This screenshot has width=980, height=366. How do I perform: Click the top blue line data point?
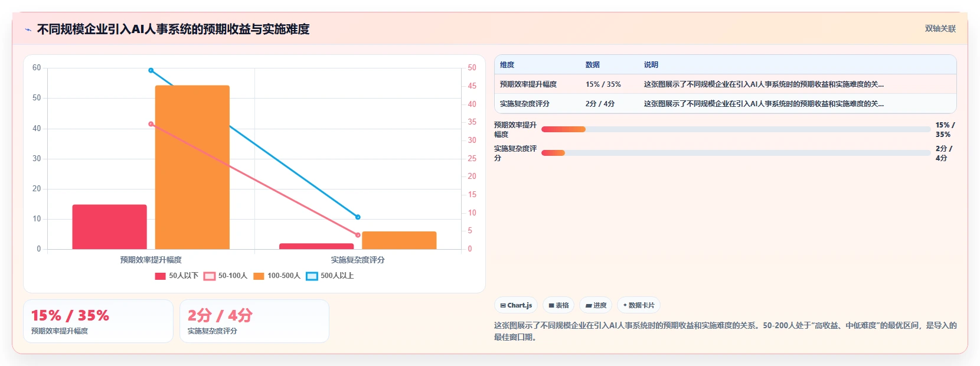(x=151, y=70)
